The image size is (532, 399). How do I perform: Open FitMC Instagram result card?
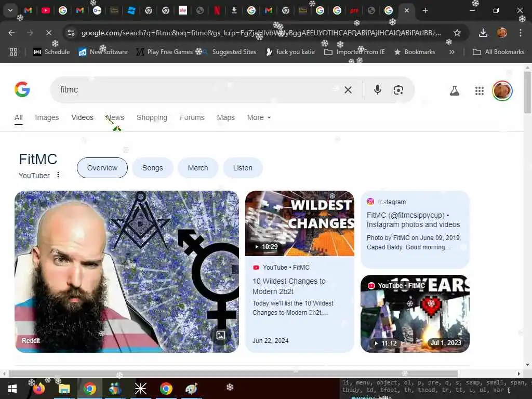click(x=415, y=229)
